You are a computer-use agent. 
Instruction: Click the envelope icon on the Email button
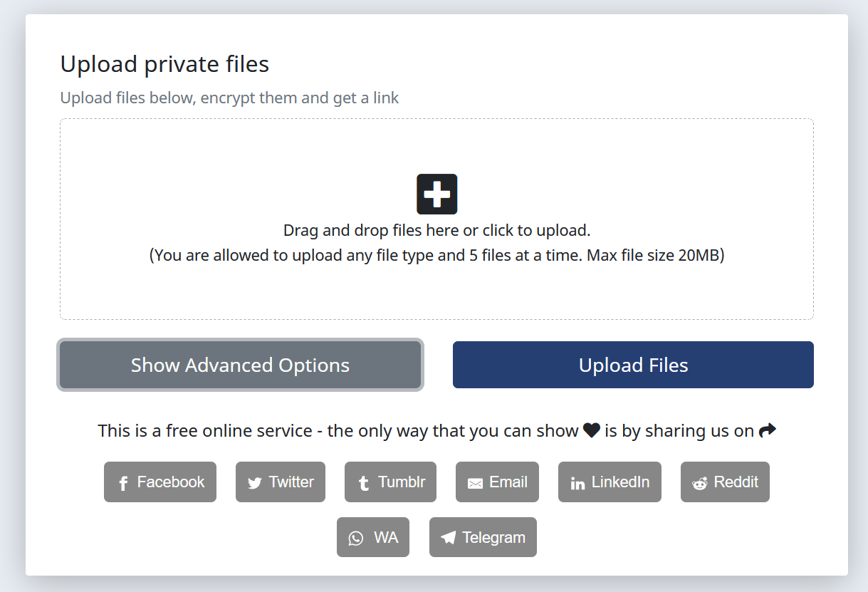(476, 482)
